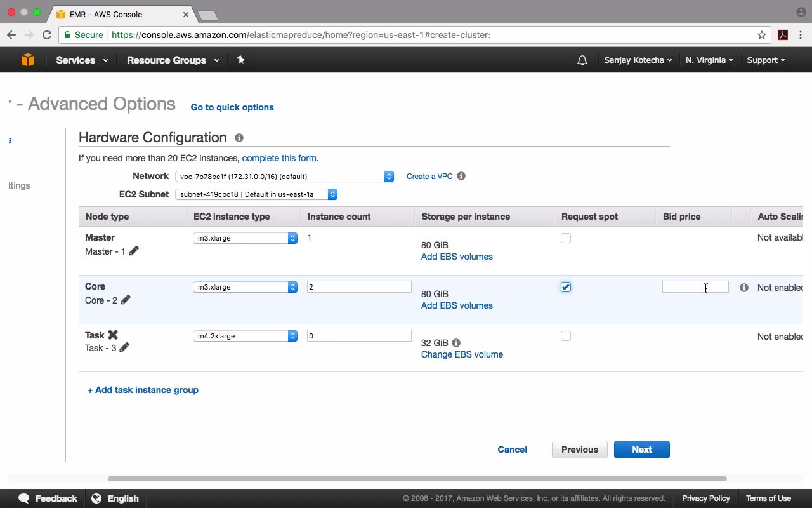The image size is (812, 508).
Task: Click the Core bid price field
Action: pyautogui.click(x=695, y=287)
